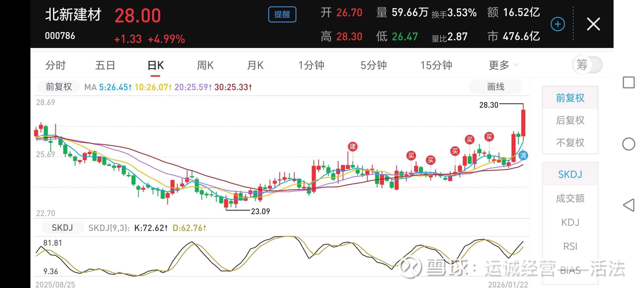Image resolution: width=644 pixels, height=288 pixels.
Task: Tap the Android square recent-apps icon
Action: coord(629,82)
